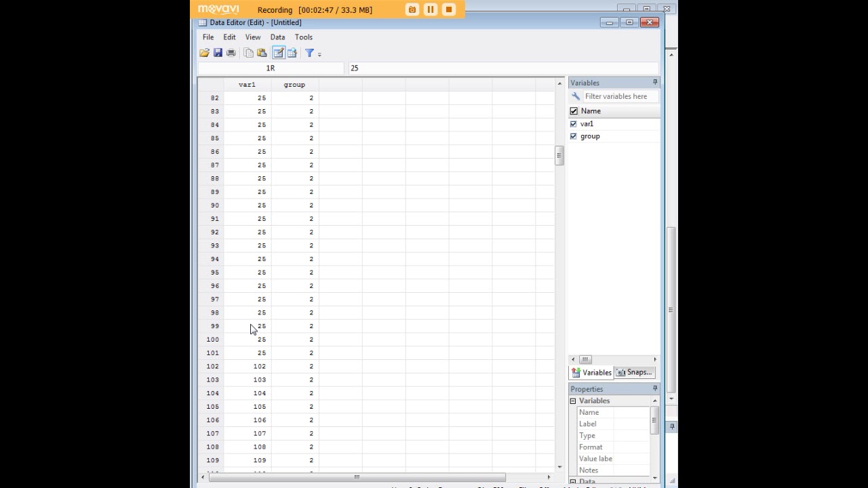Viewport: 868px width, 488px height.
Task: Pause the Movavi recording
Action: tap(430, 9)
